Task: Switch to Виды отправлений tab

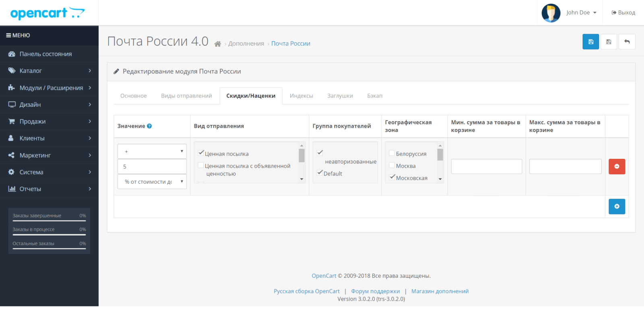Action: [186, 96]
